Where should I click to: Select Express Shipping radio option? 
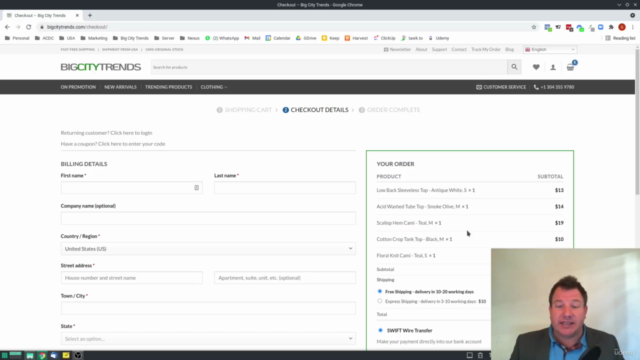tap(380, 301)
